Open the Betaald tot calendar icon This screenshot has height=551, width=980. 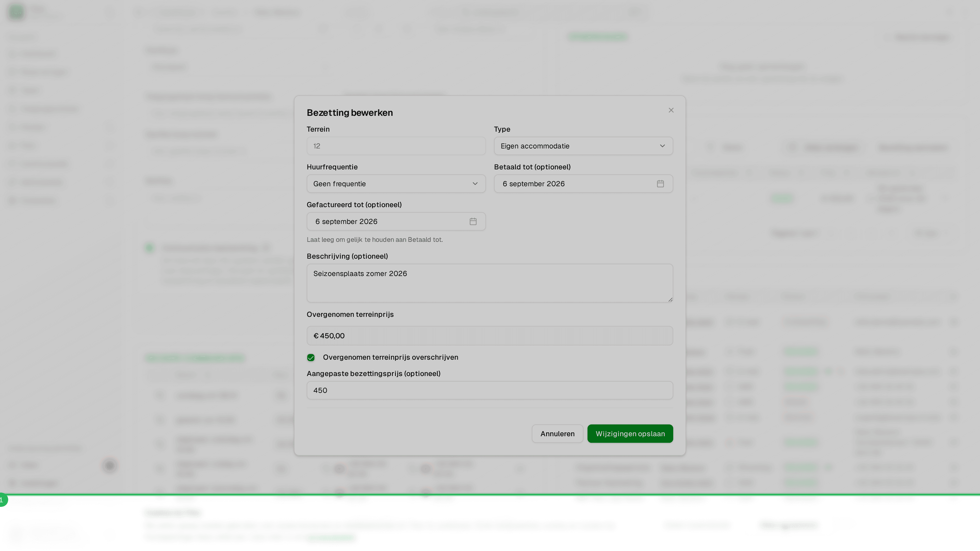660,184
